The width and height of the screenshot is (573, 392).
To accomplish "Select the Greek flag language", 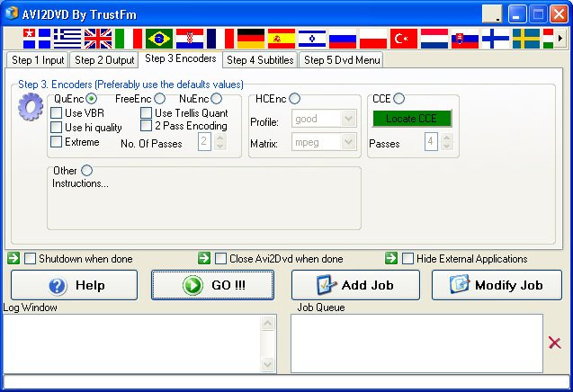I will (x=67, y=39).
